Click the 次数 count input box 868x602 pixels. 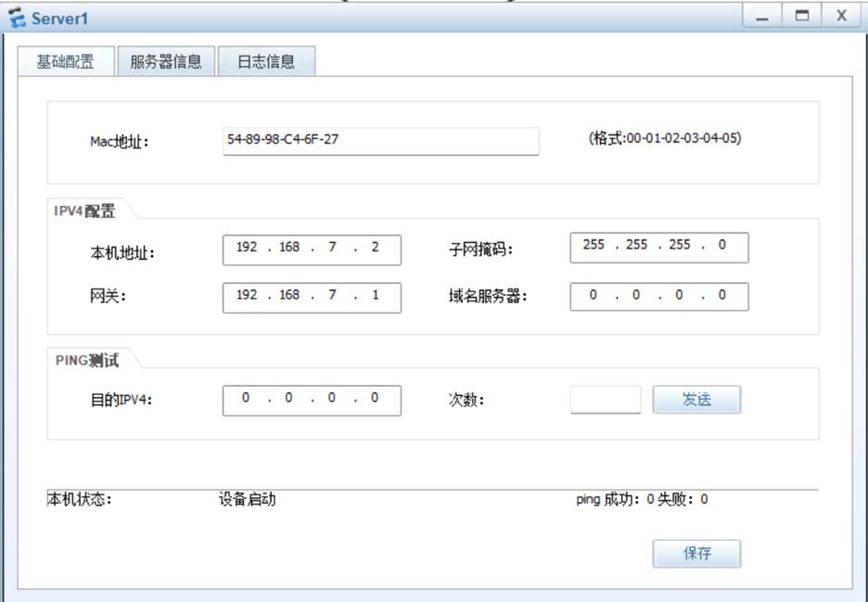pos(605,399)
